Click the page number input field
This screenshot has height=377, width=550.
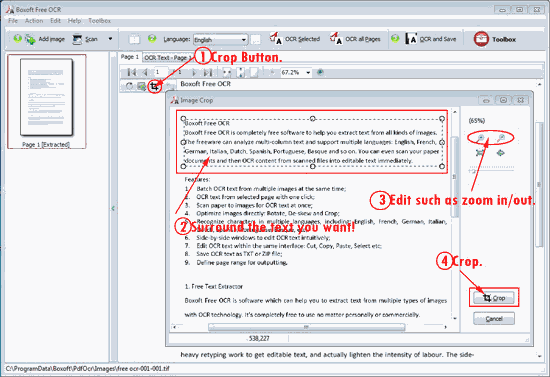[x=161, y=72]
